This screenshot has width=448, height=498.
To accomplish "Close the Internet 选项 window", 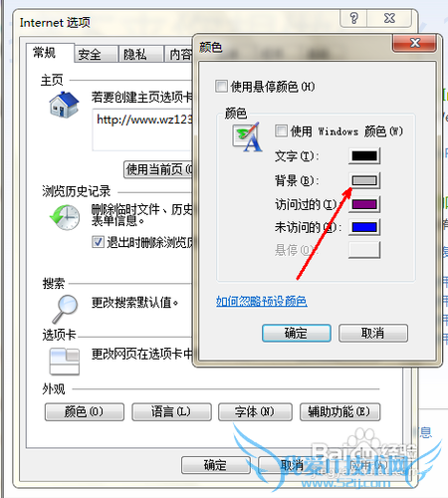I will (389, 18).
